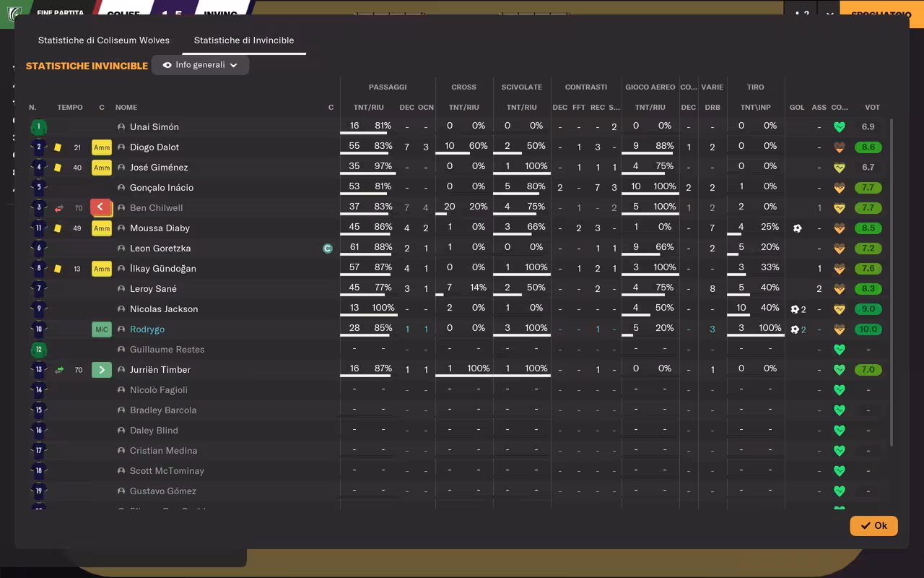Click Scott McTominay's green condition heart

tap(839, 471)
